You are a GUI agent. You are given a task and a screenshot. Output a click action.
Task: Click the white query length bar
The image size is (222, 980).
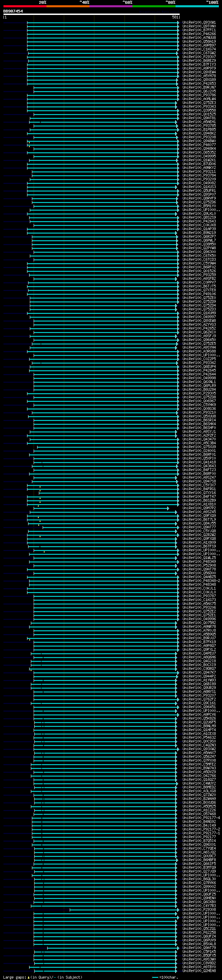pyautogui.click(x=92, y=15)
